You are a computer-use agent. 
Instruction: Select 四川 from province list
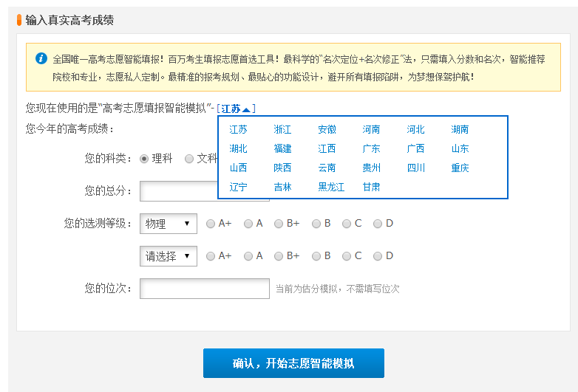tap(415, 168)
